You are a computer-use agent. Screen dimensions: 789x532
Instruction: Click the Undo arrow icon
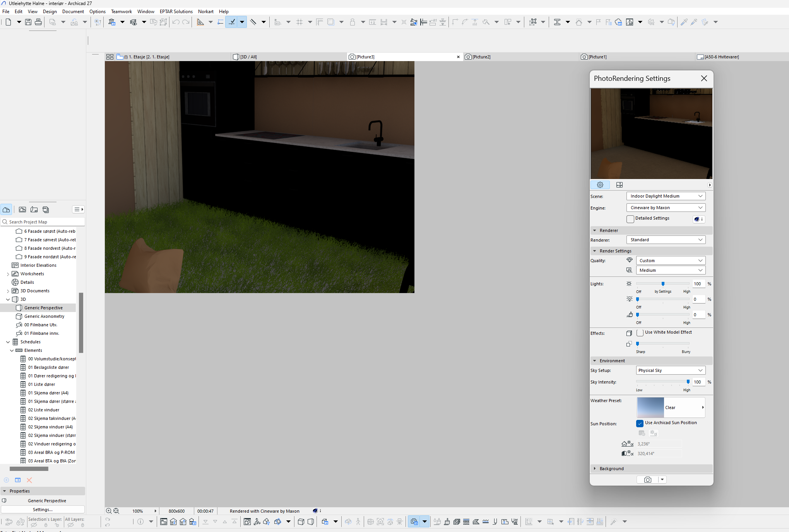pos(176,22)
